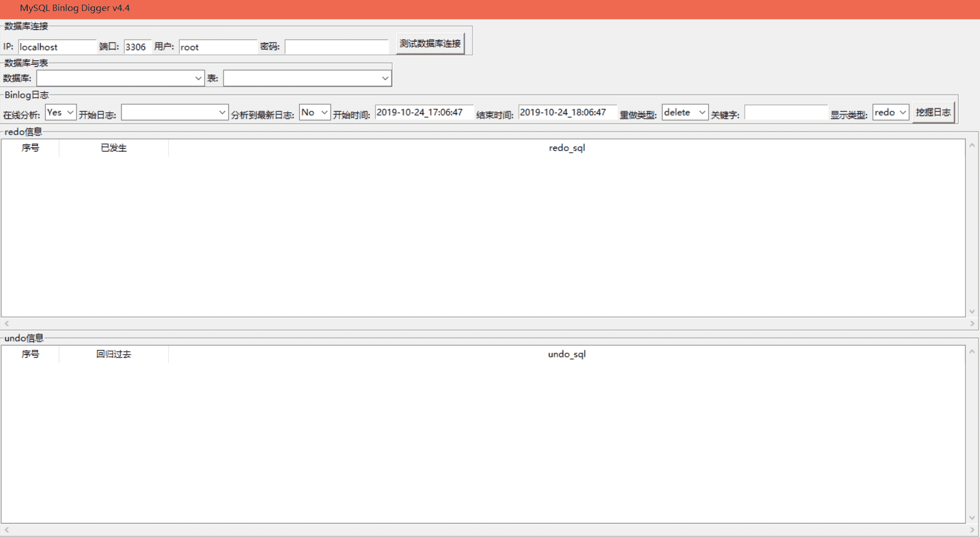Open the 表 table dropdown

[308, 78]
